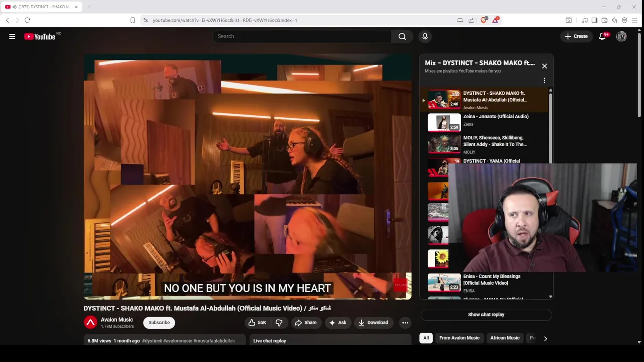Open the YouTube guide hamburger menu
The height and width of the screenshot is (362, 644).
[12, 36]
